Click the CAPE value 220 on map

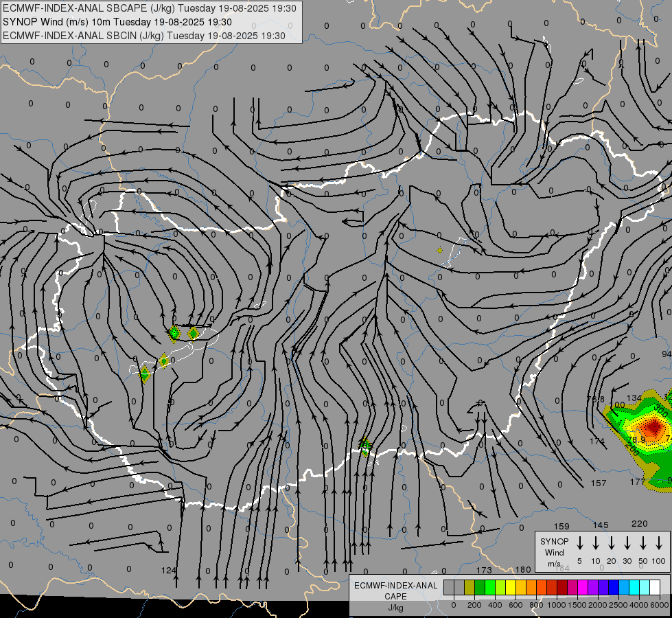coord(640,524)
